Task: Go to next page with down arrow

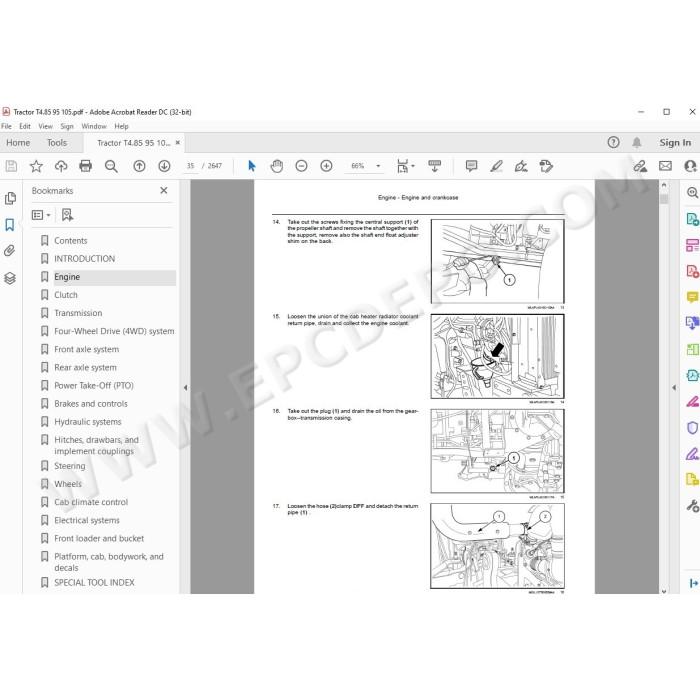Action: [164, 166]
